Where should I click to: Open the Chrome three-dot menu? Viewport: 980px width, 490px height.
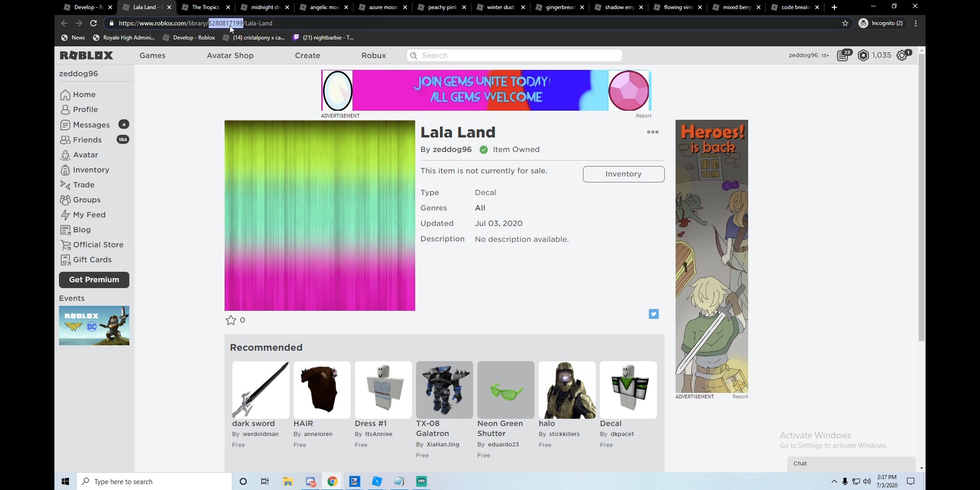pyautogui.click(x=916, y=23)
